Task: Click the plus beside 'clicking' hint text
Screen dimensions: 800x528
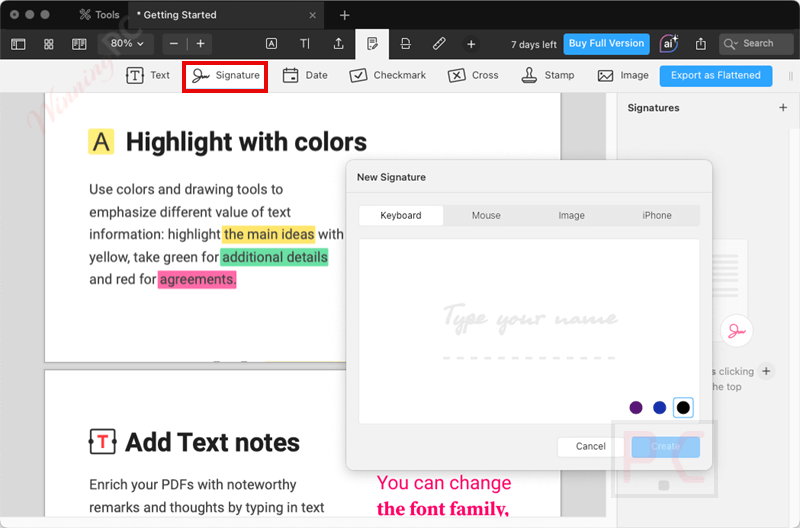Action: click(x=766, y=371)
